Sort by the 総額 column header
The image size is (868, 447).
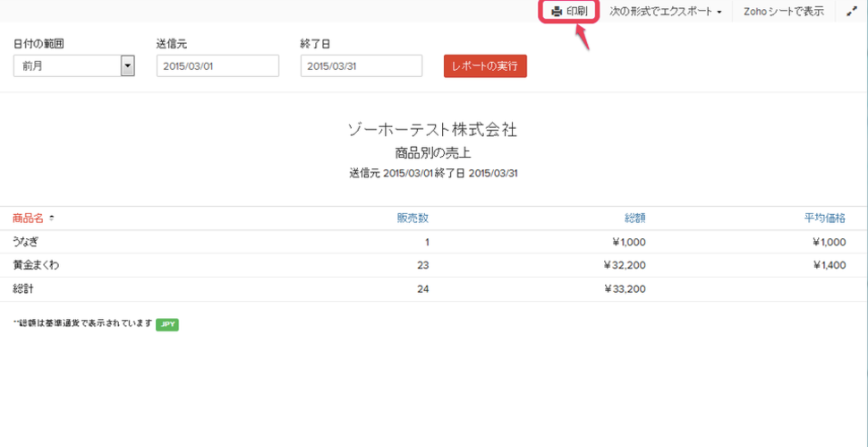(x=634, y=218)
